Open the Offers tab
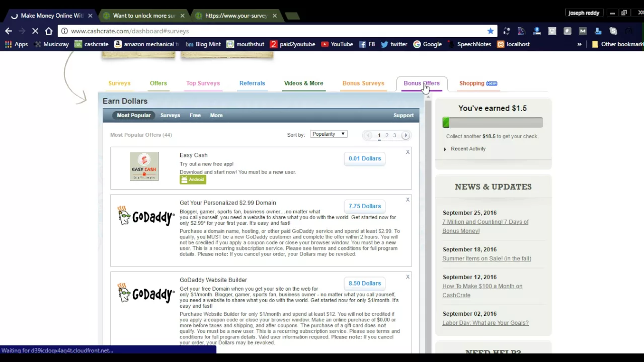644x362 pixels. click(x=158, y=83)
